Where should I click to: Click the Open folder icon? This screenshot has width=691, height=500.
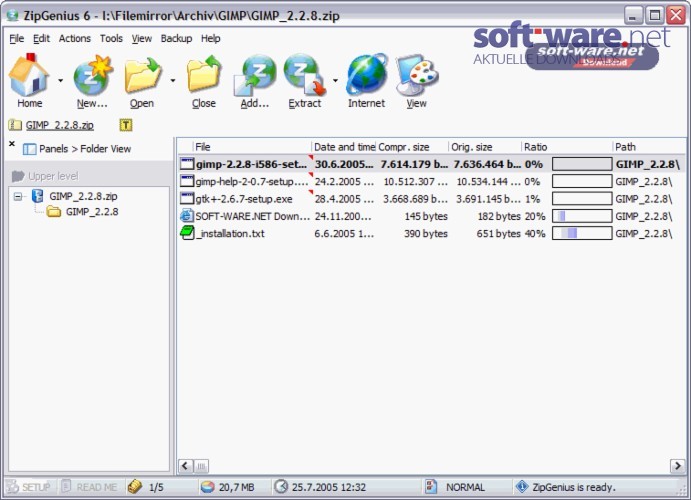143,75
